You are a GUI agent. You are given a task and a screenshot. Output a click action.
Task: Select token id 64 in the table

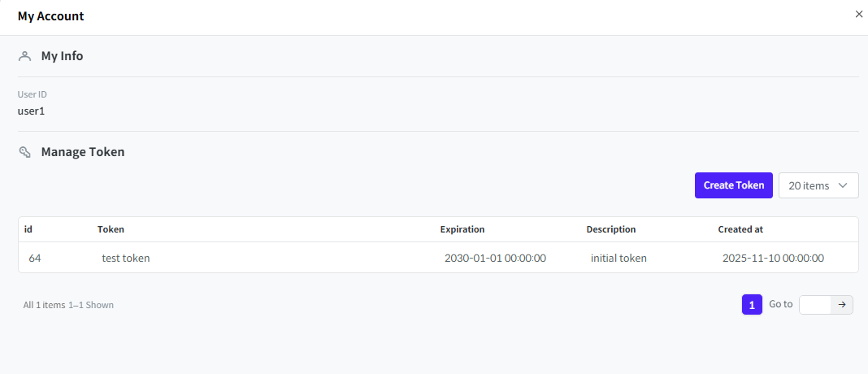pyautogui.click(x=35, y=258)
